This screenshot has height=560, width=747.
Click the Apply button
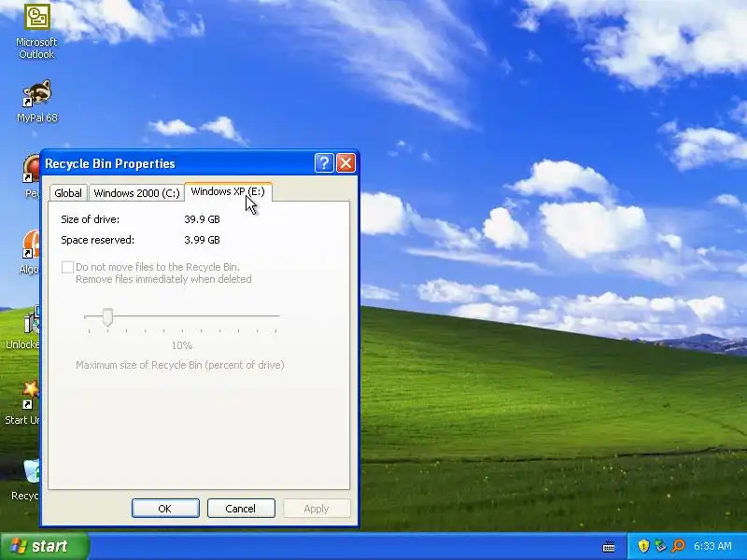click(x=317, y=508)
